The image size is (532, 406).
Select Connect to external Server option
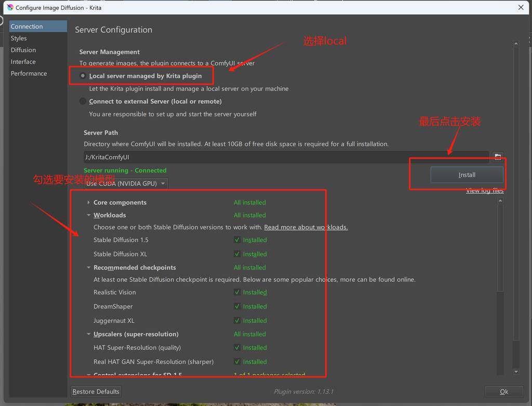[x=83, y=101]
